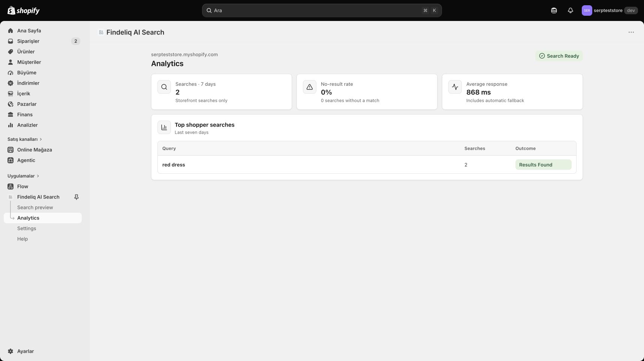Click the chart icon beside Top shopper searches
The height and width of the screenshot is (361, 644).
pos(164,127)
